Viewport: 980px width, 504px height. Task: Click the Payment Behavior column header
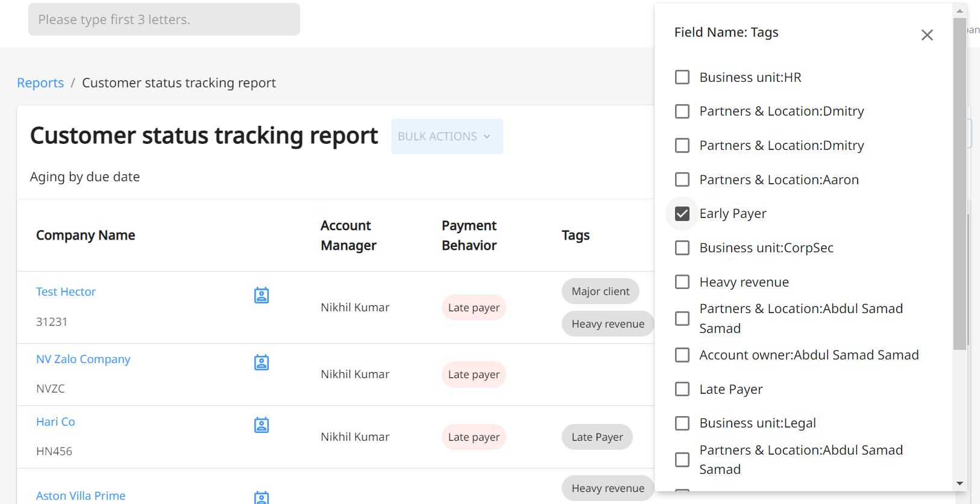coord(469,235)
